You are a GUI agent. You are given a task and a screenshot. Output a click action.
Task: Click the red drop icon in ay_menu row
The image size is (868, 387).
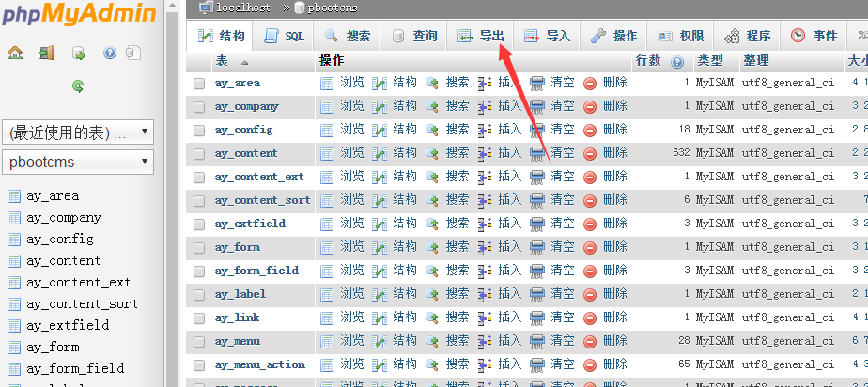[590, 341]
